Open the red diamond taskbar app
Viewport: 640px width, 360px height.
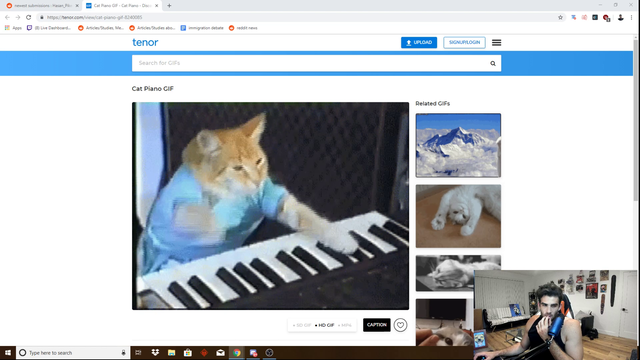pyautogui.click(x=204, y=353)
